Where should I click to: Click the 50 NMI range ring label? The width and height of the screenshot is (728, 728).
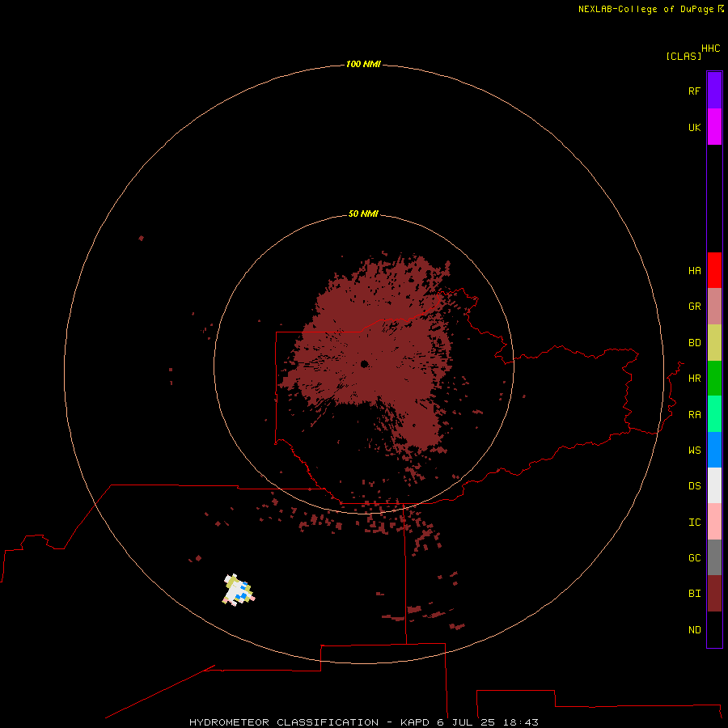click(363, 214)
